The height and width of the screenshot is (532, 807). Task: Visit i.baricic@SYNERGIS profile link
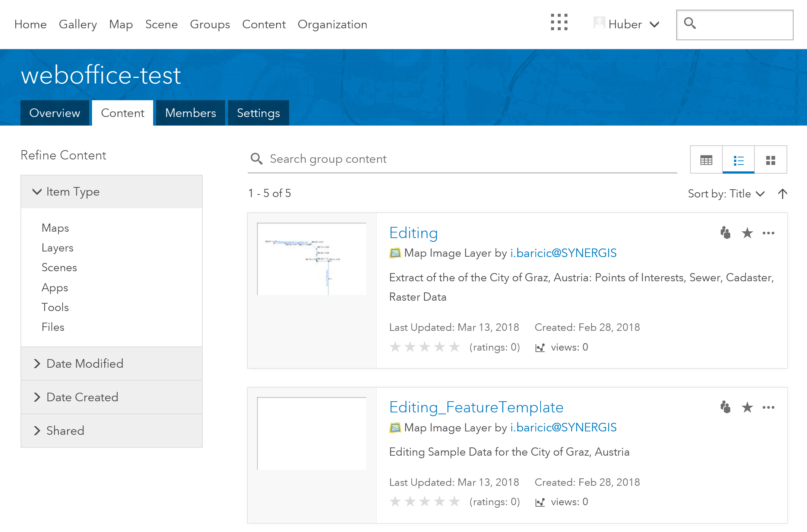(x=563, y=253)
